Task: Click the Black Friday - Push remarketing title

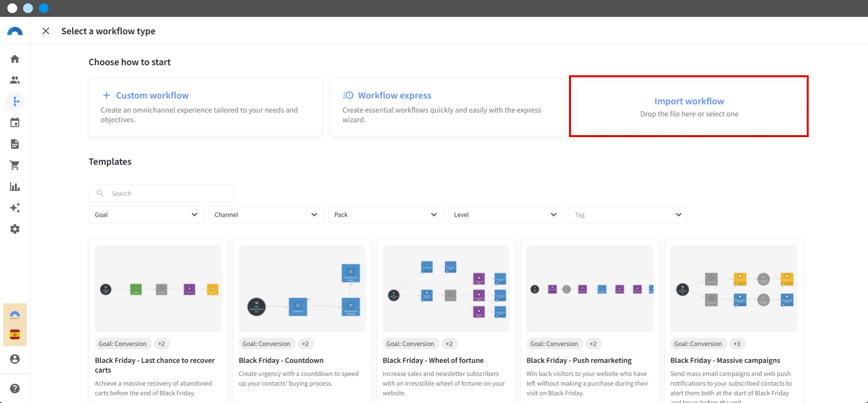Action: click(579, 361)
